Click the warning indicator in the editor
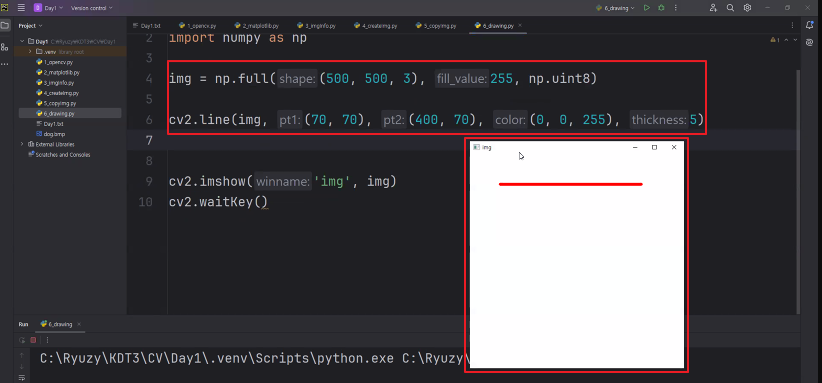The image size is (822, 383). (x=775, y=40)
